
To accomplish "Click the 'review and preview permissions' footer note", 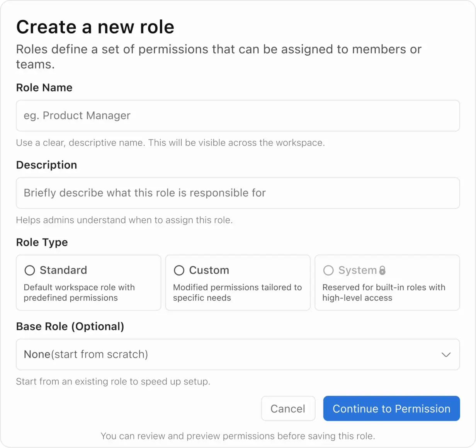I will click(238, 436).
